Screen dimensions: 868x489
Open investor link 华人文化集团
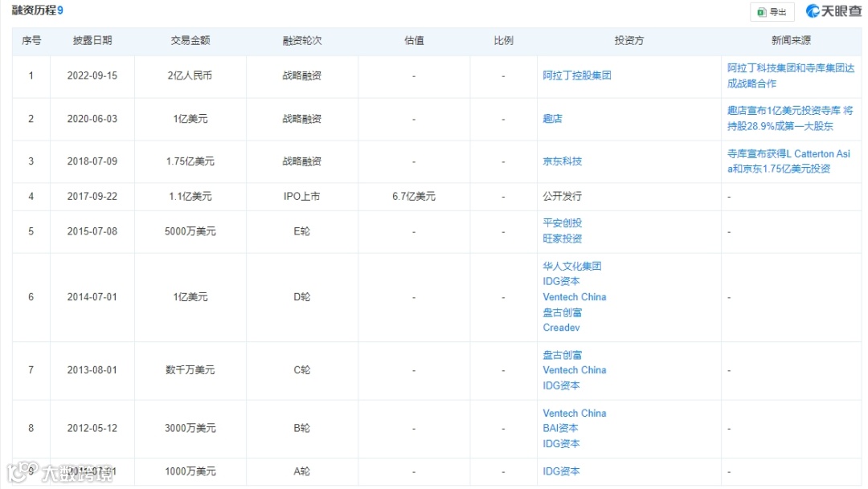[x=572, y=266]
